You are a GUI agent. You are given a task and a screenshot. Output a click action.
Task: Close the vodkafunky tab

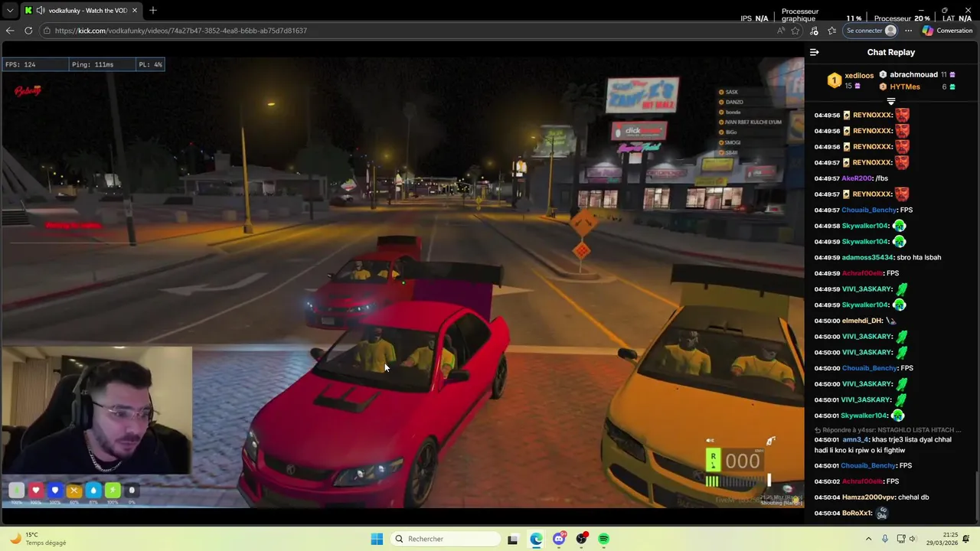pyautogui.click(x=135, y=11)
